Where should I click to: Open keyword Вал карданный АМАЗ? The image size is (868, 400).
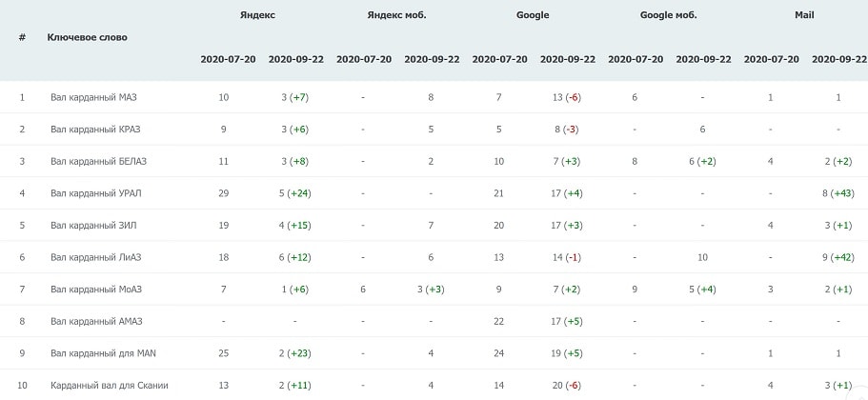[x=96, y=322]
